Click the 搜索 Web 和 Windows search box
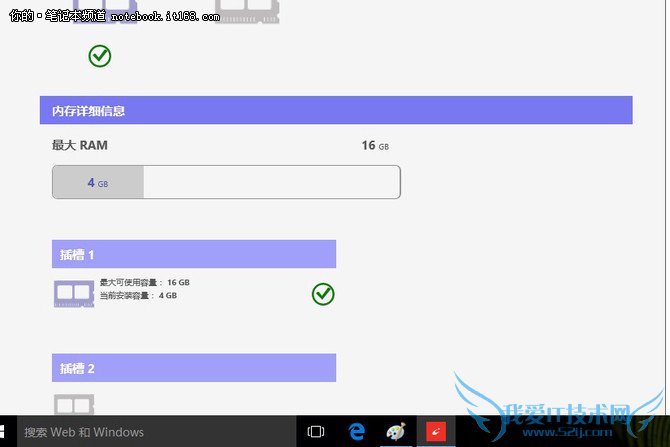Image resolution: width=670 pixels, height=447 pixels. click(156, 432)
